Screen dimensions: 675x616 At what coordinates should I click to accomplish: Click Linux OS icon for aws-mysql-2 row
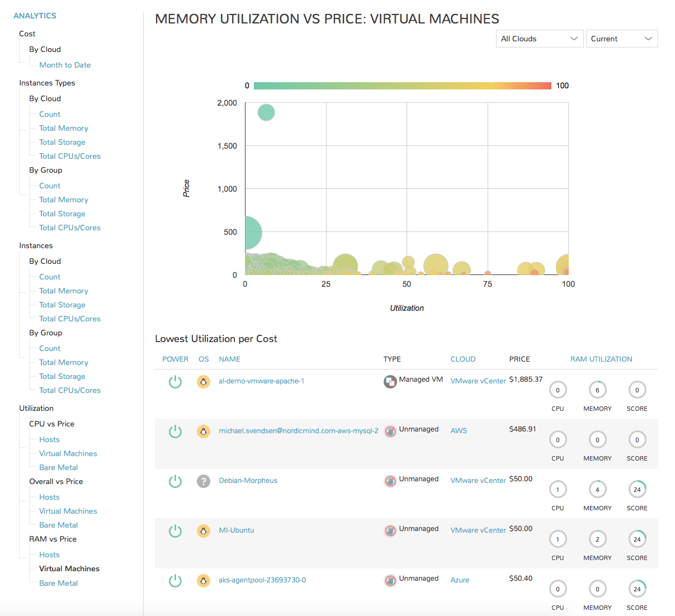click(x=204, y=432)
